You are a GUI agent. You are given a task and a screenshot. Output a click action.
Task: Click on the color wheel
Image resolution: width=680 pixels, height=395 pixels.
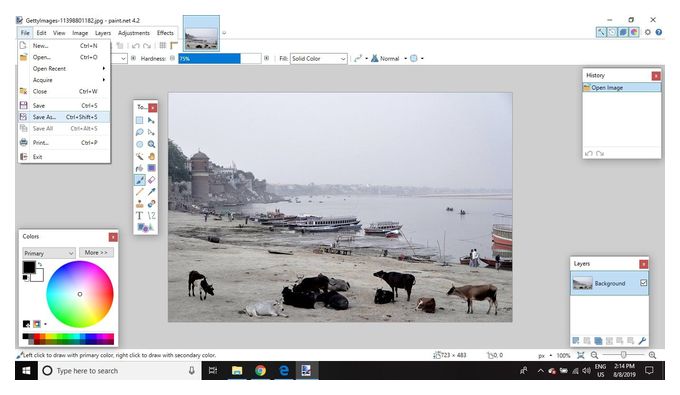[80, 294]
